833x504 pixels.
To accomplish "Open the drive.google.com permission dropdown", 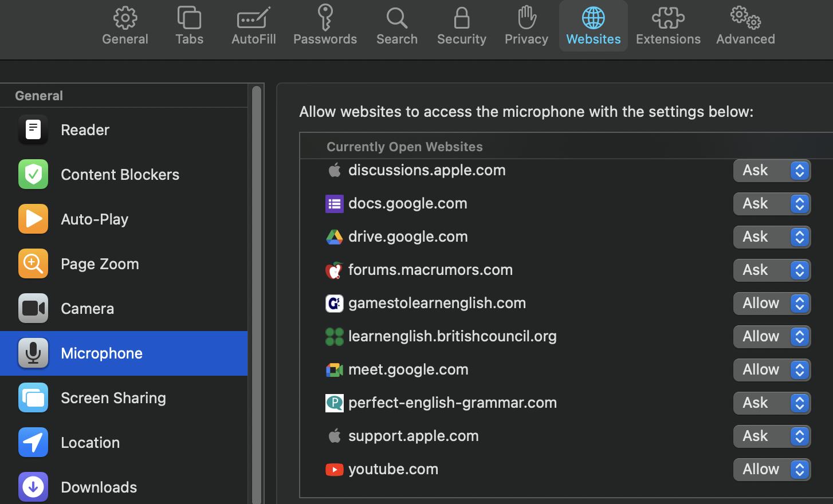I will tap(772, 237).
